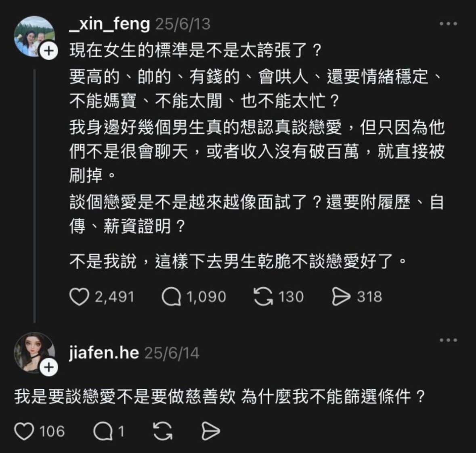Repost the jiafen.he reply
Viewport: 476px width, 453px height.
point(163,431)
